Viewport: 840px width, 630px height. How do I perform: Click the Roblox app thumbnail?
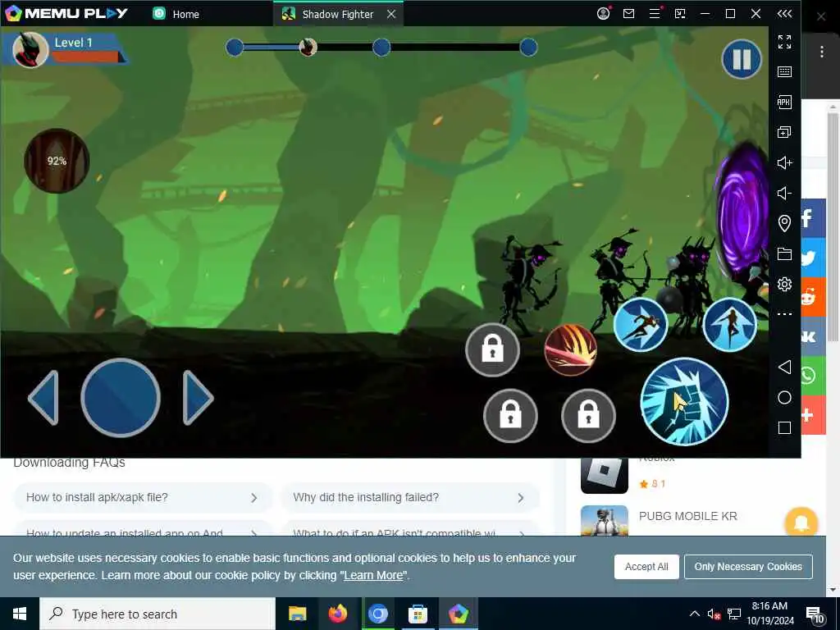point(605,476)
